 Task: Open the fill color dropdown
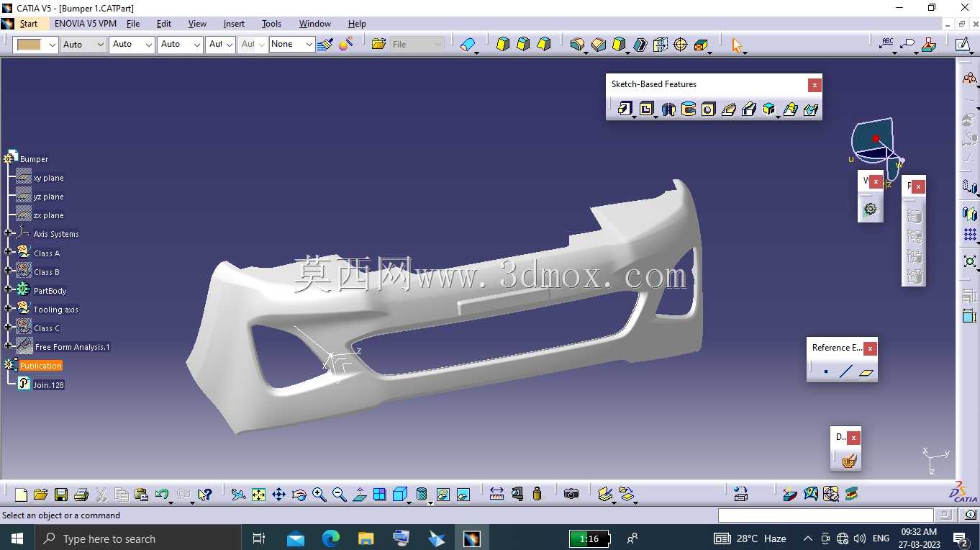click(53, 45)
